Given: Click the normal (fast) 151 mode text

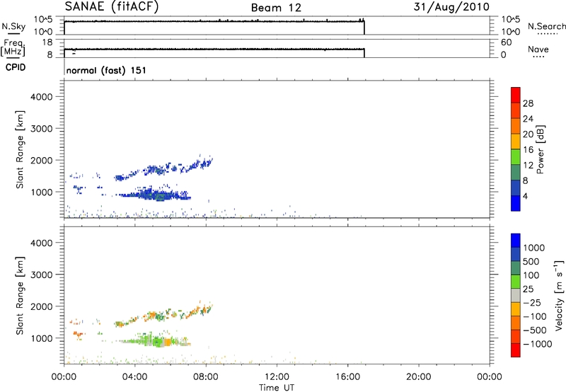Looking at the screenshot, I should [x=106, y=70].
